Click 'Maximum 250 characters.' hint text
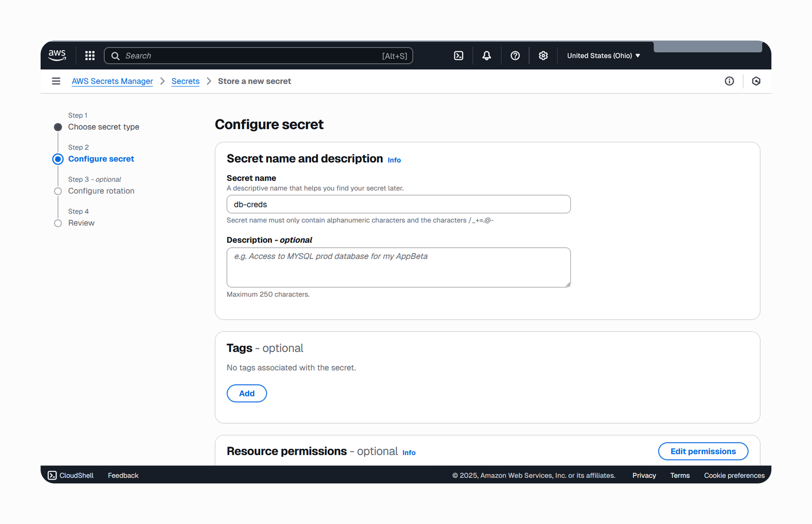812x524 pixels. [x=268, y=294]
